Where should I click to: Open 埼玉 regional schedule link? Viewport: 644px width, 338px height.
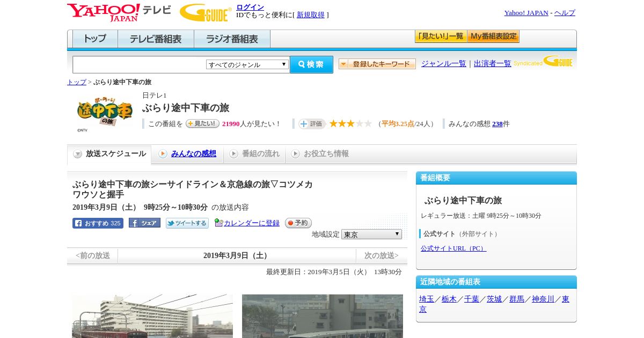427,299
